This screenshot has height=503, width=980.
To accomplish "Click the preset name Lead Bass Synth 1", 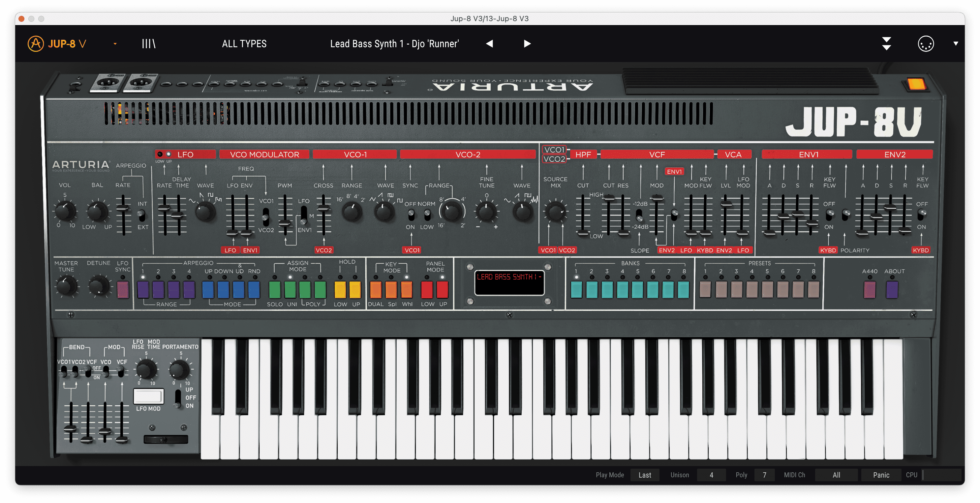I will pos(394,44).
